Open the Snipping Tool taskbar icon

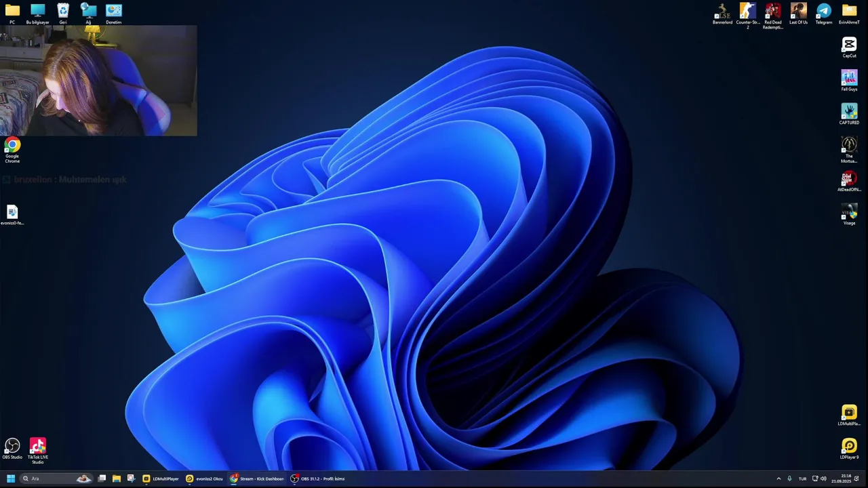click(131, 479)
